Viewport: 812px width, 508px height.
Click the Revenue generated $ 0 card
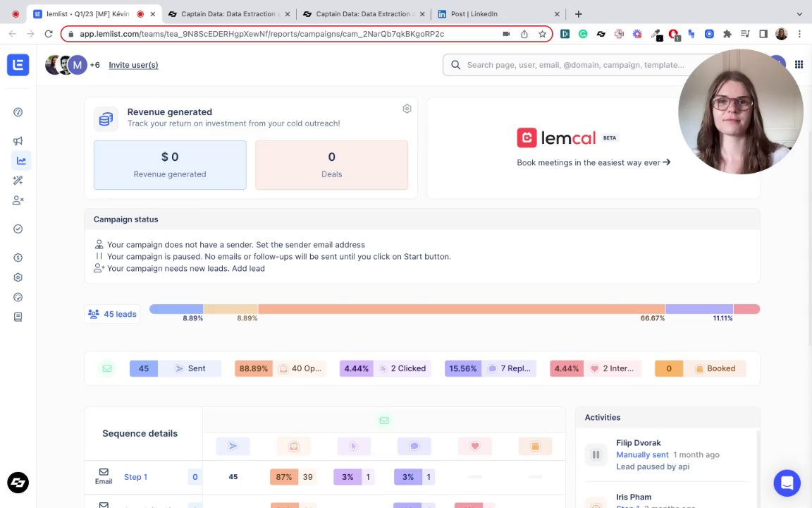[170, 165]
